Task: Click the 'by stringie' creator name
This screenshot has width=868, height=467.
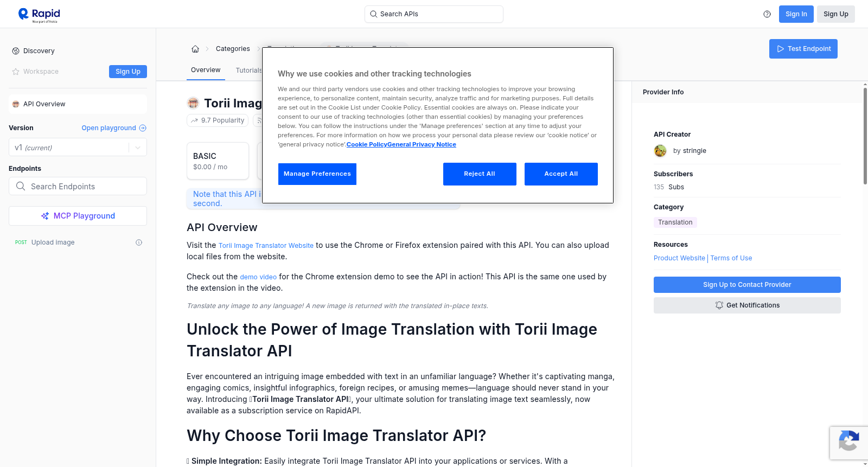Action: (x=690, y=151)
